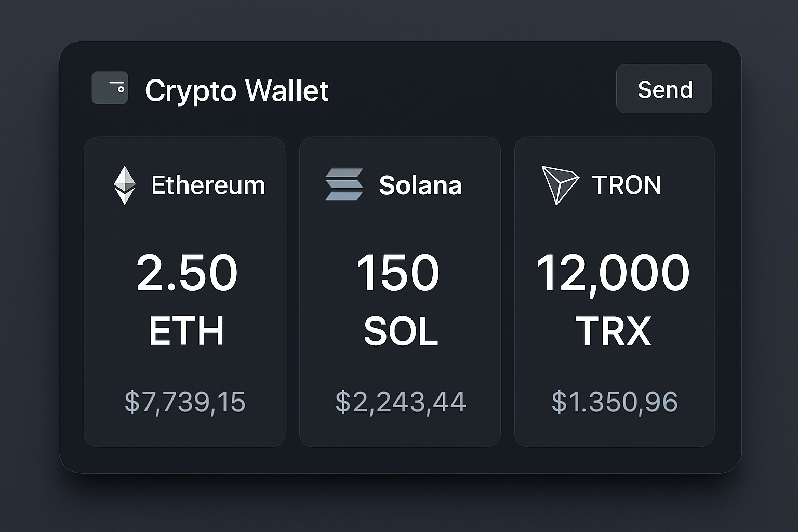Screen dimensions: 798x532
Task: Click the TRON triangle logo
Action: 559,184
